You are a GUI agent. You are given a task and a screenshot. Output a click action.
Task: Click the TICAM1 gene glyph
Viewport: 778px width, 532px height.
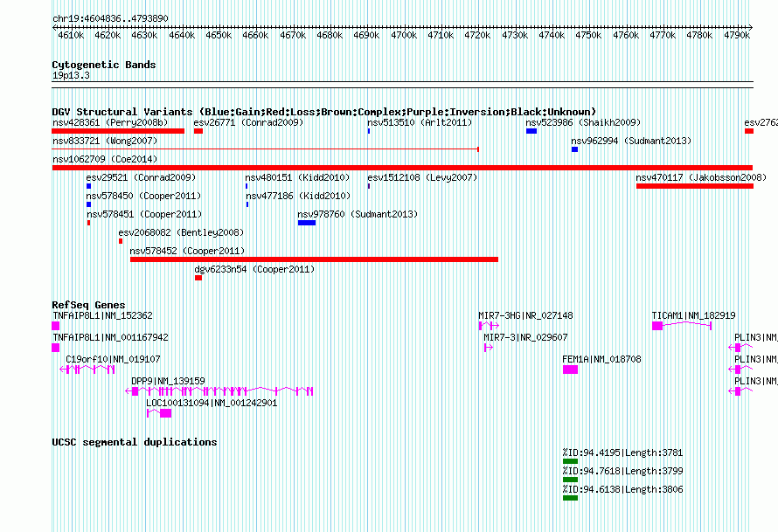[x=682, y=326]
